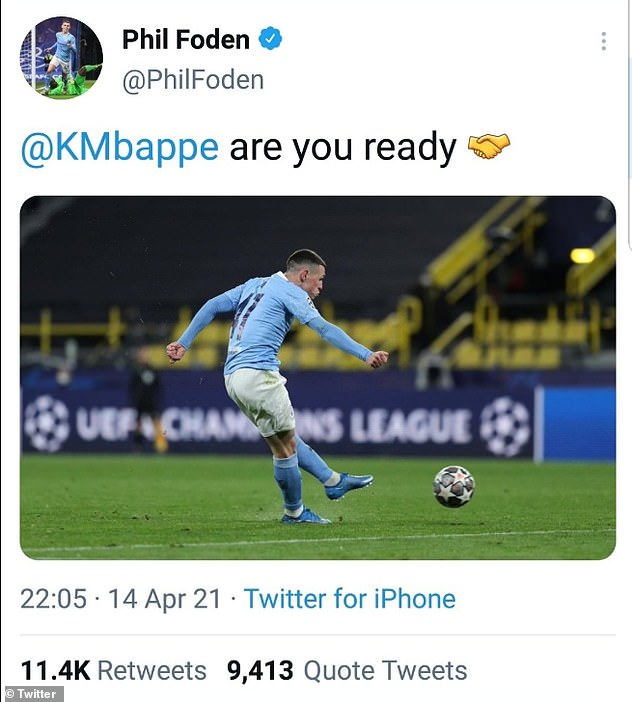Click the @PhilFoden handle

click(193, 80)
